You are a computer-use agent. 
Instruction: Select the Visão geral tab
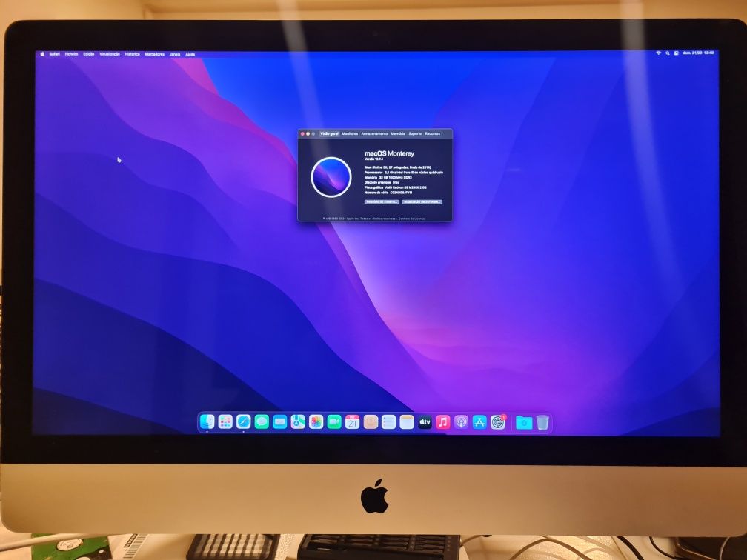pos(329,134)
